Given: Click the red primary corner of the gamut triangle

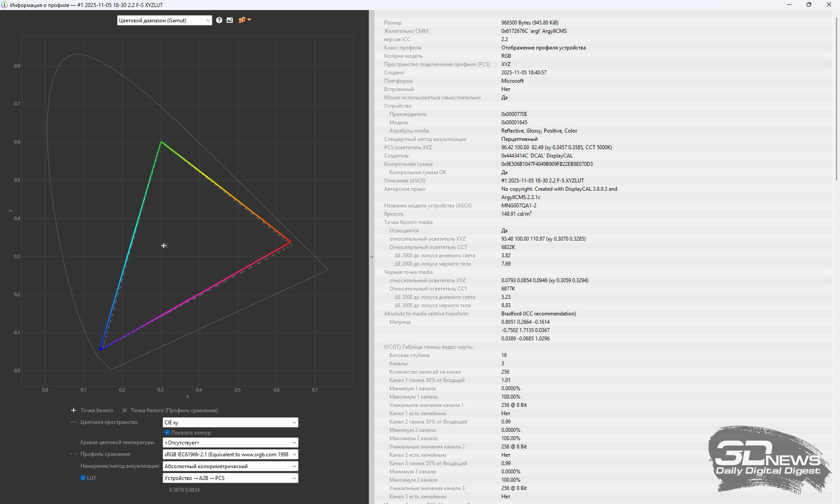Looking at the screenshot, I should pos(290,241).
